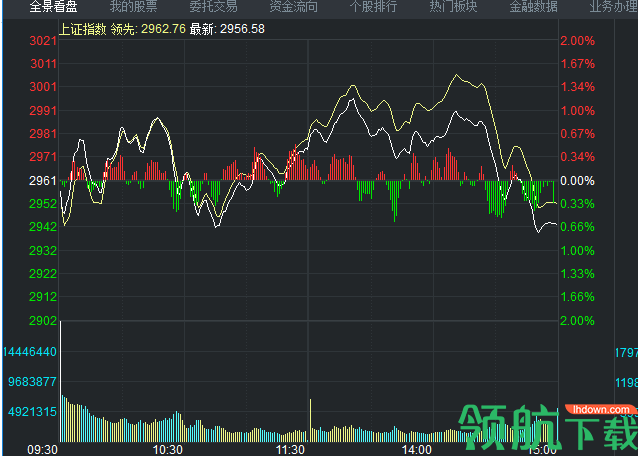Open the 金融数据 tab
Viewport: 638px width, 457px height.
534,7
